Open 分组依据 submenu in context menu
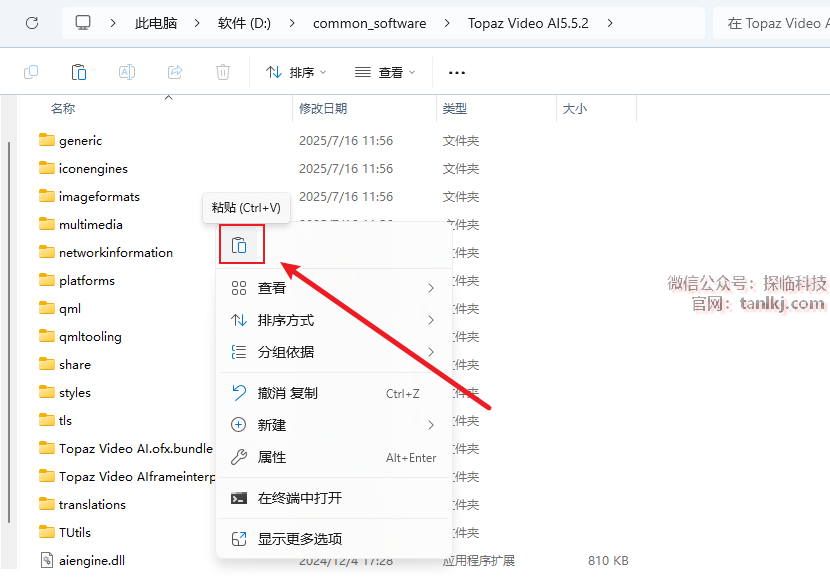830x579 pixels. click(x=334, y=352)
